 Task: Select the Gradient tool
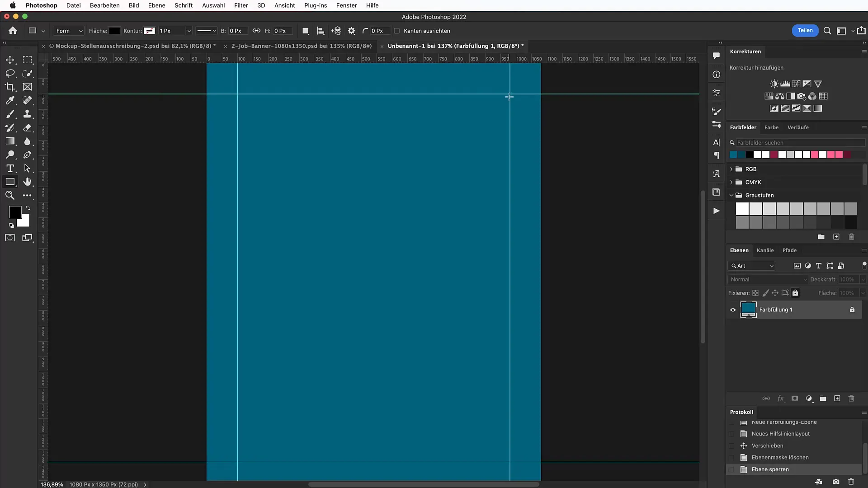coord(10,141)
